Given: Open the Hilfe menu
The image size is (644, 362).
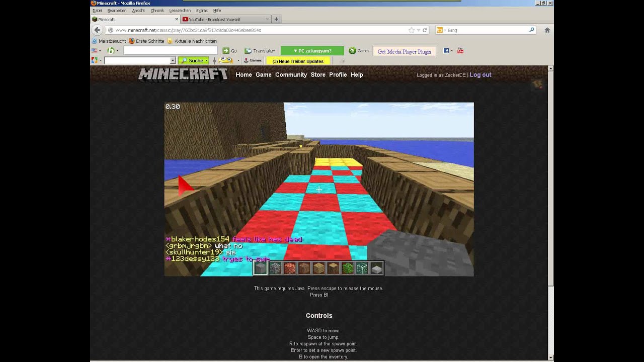Looking at the screenshot, I should (x=217, y=11).
